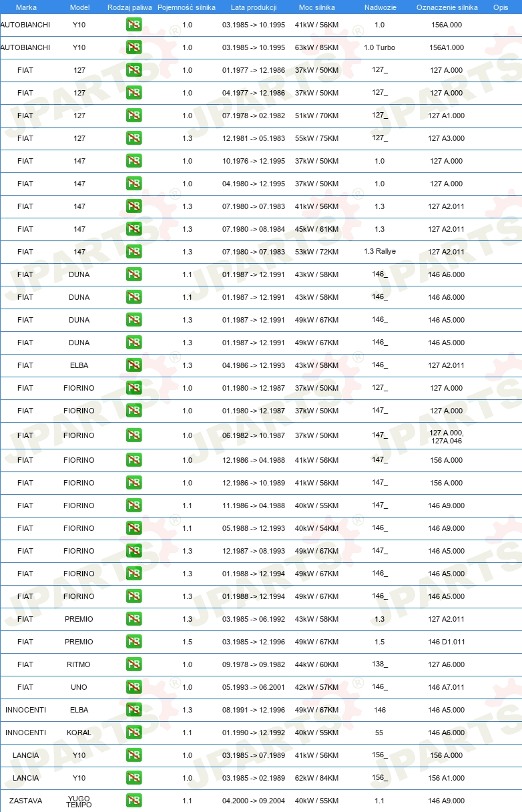The width and height of the screenshot is (522, 812).
Task: Click fuel icon in Fiat 147 04.1980 row
Action: point(134,184)
